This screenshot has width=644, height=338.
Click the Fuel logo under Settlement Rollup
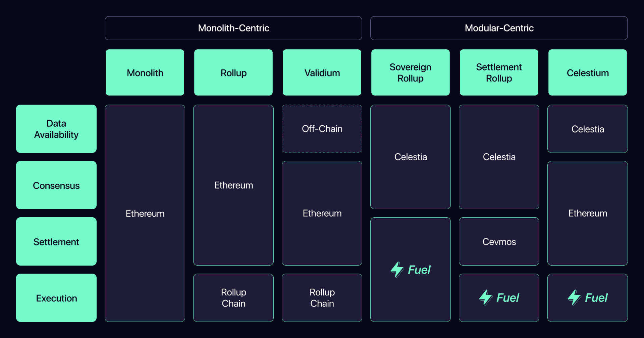[499, 297]
